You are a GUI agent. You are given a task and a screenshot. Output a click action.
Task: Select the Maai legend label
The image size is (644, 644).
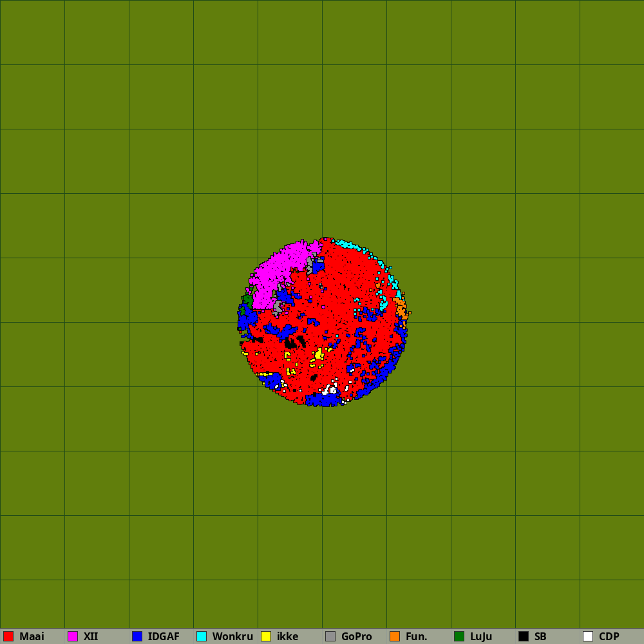pos(32,636)
